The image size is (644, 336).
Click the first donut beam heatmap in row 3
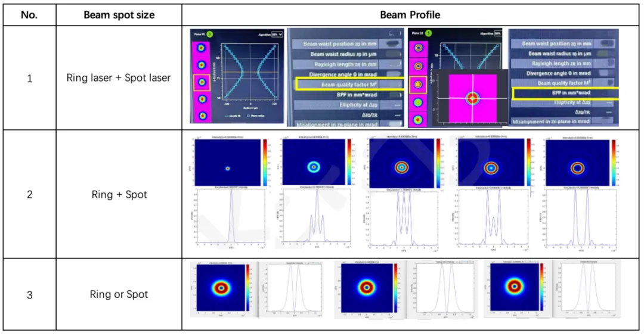click(221, 288)
